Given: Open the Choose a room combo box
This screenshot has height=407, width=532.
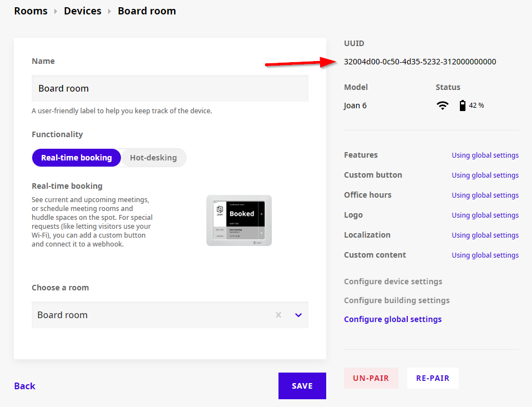Looking at the screenshot, I should [x=170, y=315].
